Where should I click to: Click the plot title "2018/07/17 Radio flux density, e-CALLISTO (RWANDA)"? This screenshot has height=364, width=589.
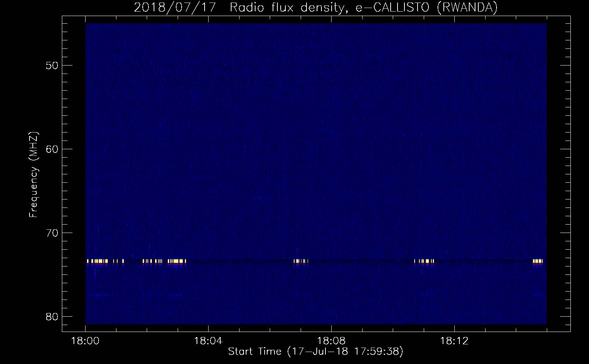pyautogui.click(x=316, y=7)
